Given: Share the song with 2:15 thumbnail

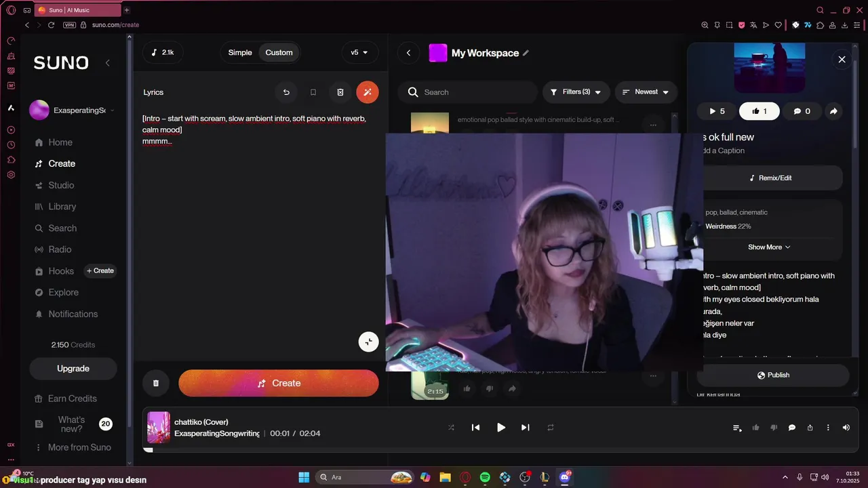Looking at the screenshot, I should (x=512, y=388).
